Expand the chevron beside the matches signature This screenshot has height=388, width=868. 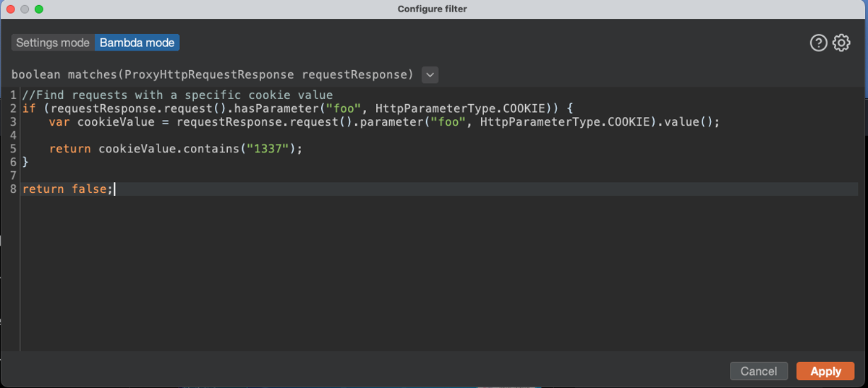430,74
